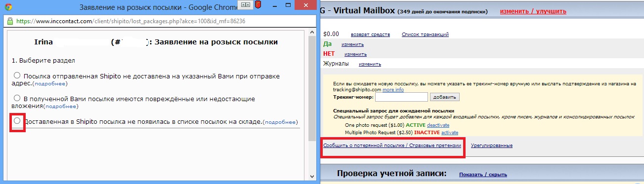Open 'Список транзакций' link

coord(425,35)
